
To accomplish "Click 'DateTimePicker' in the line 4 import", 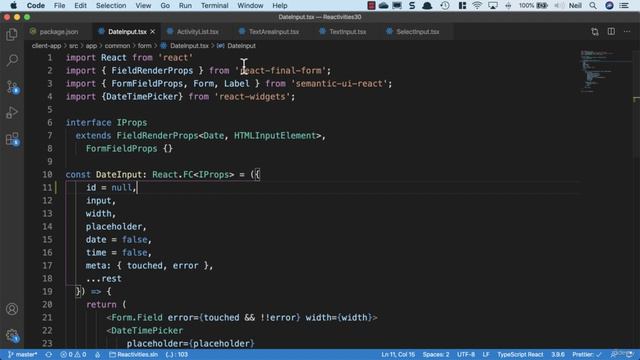I will point(142,96).
